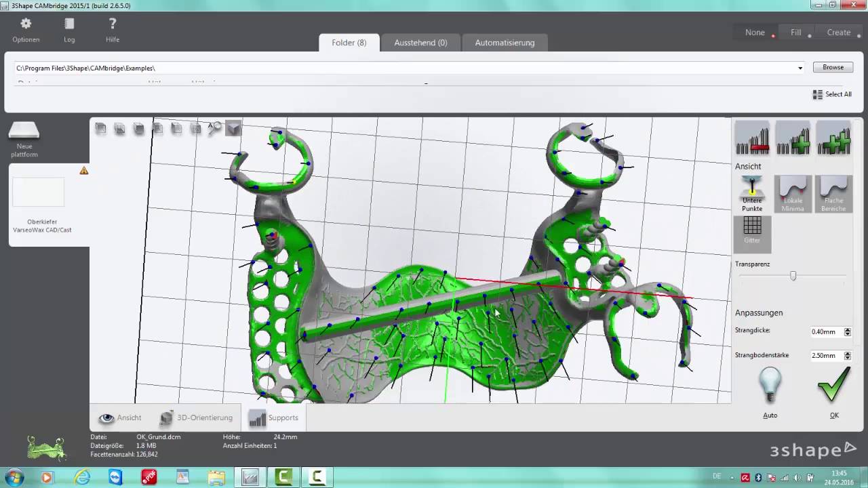Select the fifth view cube icon
This screenshot has height=488, width=868.
176,127
